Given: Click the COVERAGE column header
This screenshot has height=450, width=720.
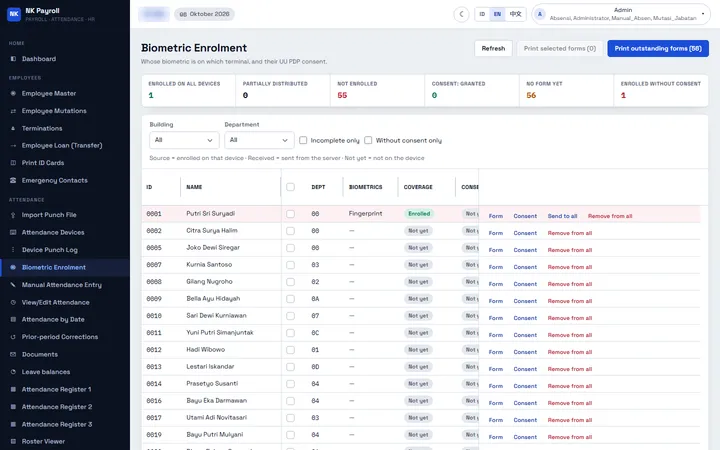Looking at the screenshot, I should click(418, 187).
